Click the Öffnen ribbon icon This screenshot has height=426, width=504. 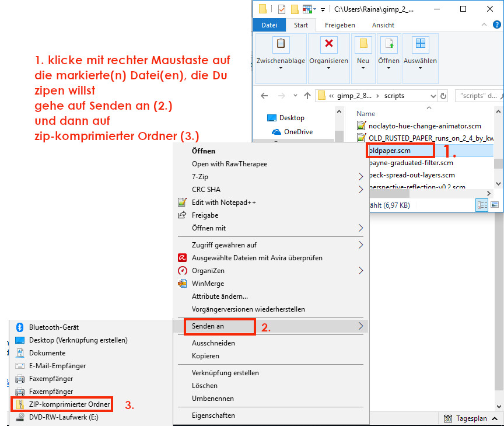pyautogui.click(x=389, y=44)
